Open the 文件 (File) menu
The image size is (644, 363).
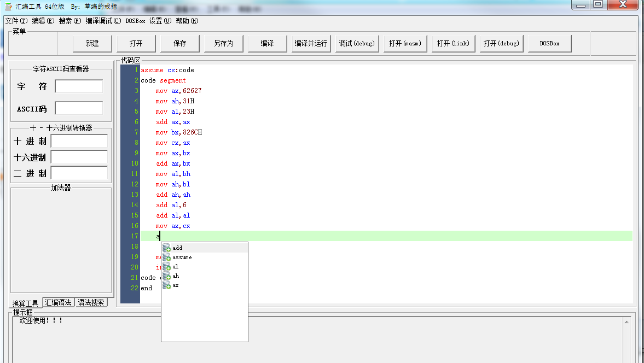(16, 21)
